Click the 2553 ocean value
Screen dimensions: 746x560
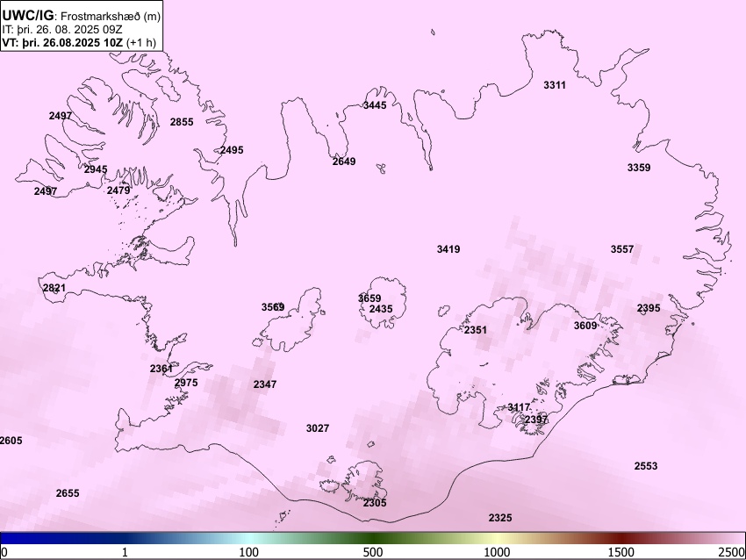tap(646, 466)
